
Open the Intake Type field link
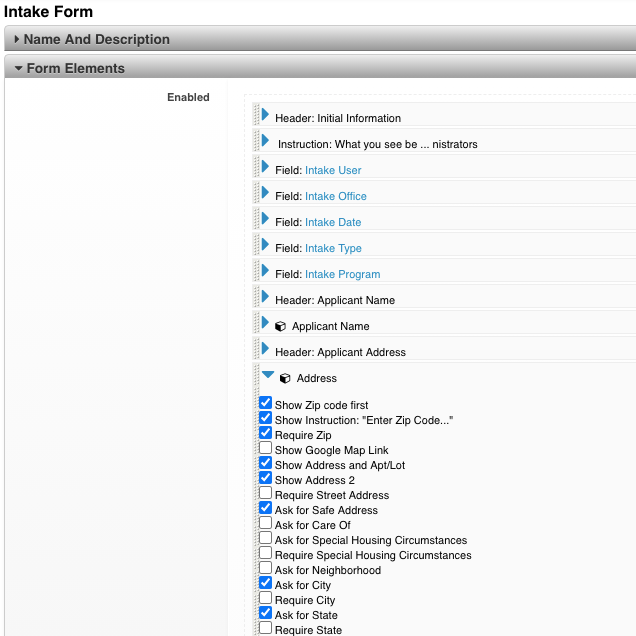pos(333,248)
